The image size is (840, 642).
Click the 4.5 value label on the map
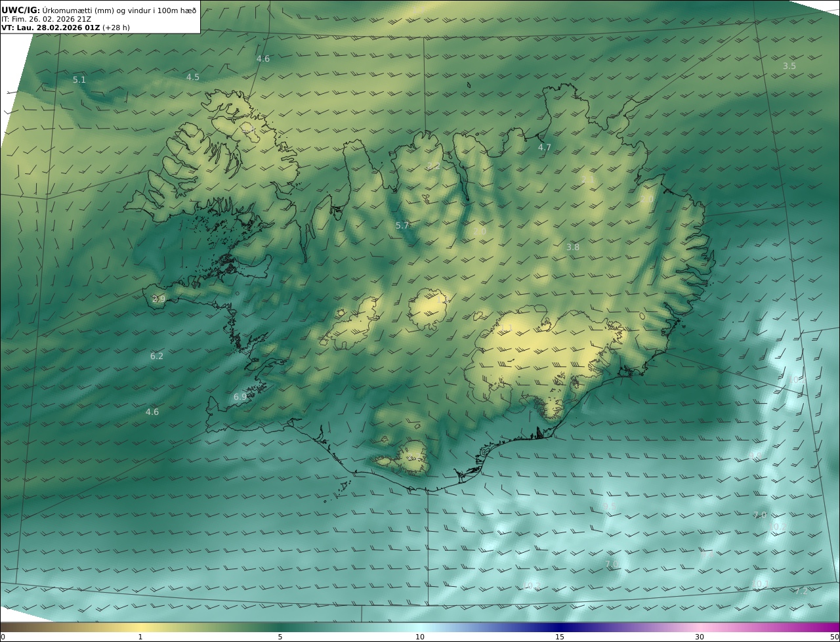pyautogui.click(x=193, y=77)
